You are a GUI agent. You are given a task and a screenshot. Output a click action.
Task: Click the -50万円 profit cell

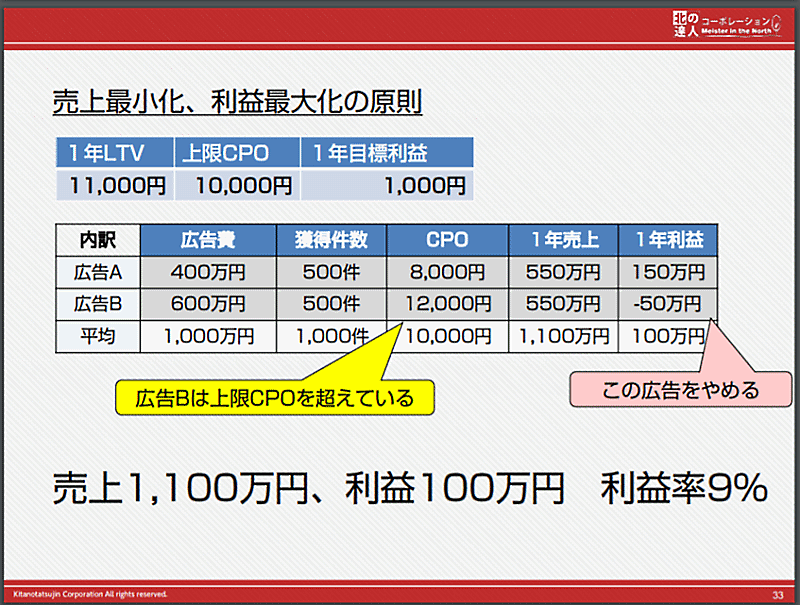[x=669, y=304]
